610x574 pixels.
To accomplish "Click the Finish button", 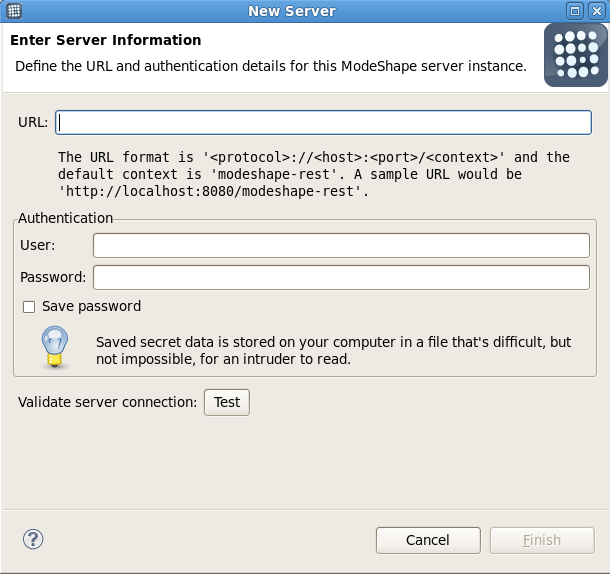I will pos(542,540).
